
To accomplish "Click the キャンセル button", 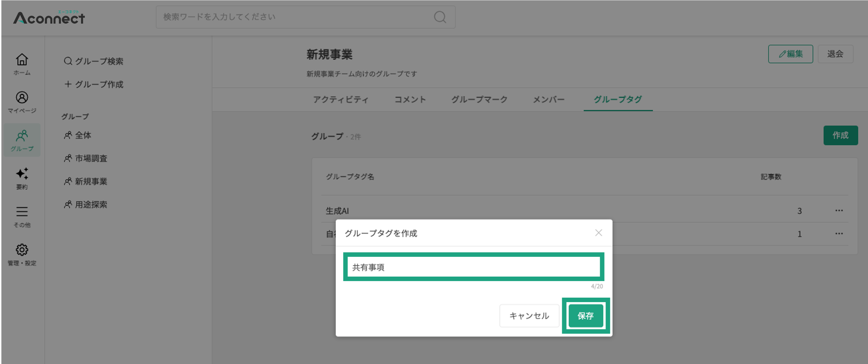I will click(x=529, y=316).
